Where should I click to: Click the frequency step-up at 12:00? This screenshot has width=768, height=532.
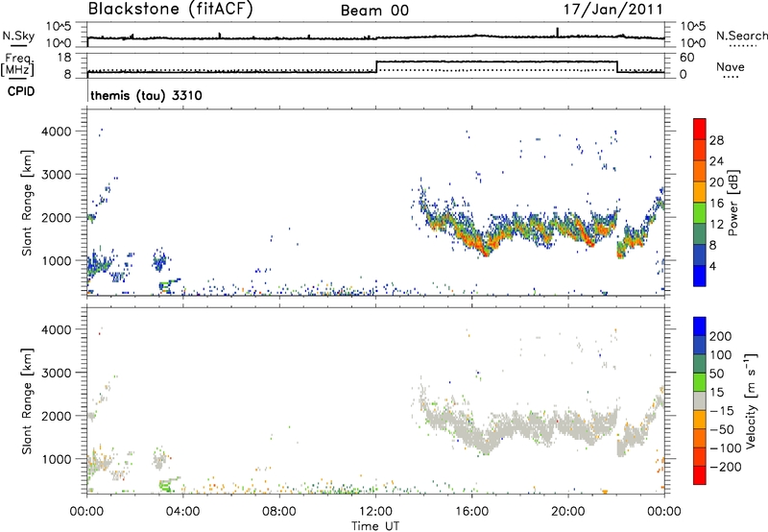point(376,66)
